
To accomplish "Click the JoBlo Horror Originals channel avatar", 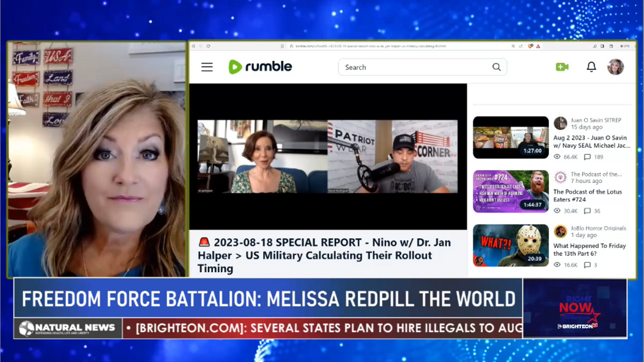I will point(560,231).
